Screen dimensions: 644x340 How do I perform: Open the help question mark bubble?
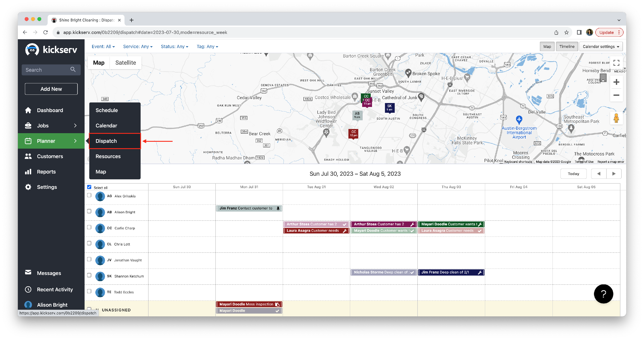pyautogui.click(x=603, y=294)
